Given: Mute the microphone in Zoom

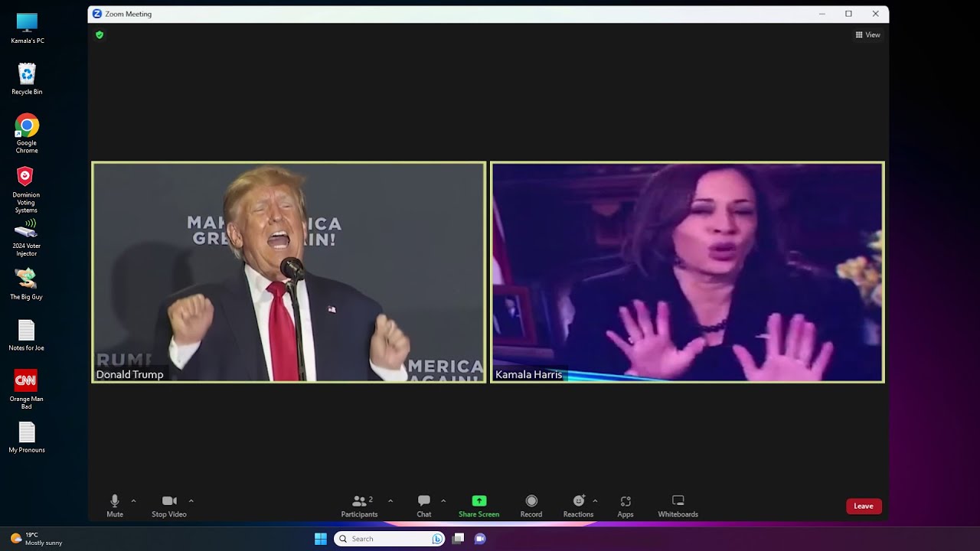Looking at the screenshot, I should (115, 506).
